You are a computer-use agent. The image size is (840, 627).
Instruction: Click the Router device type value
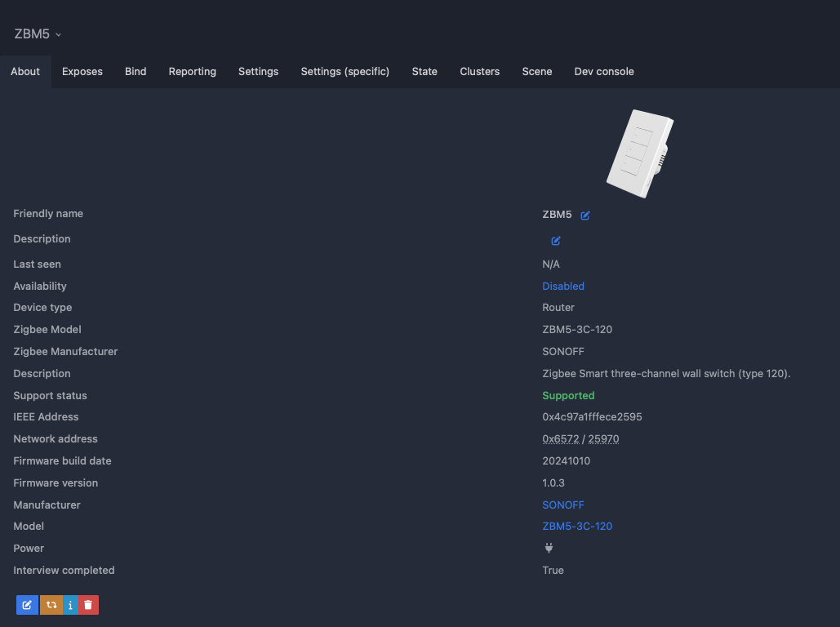(x=558, y=308)
